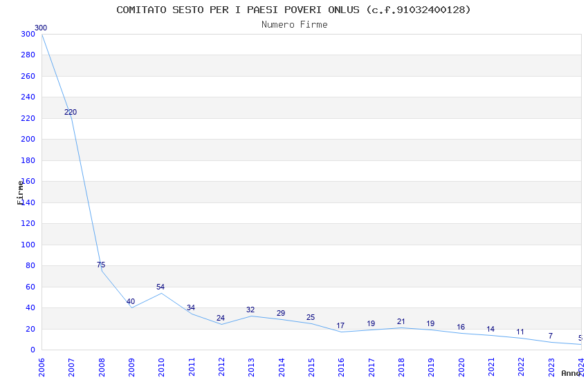Select the 'Numero Firme' subtitle

(x=295, y=25)
